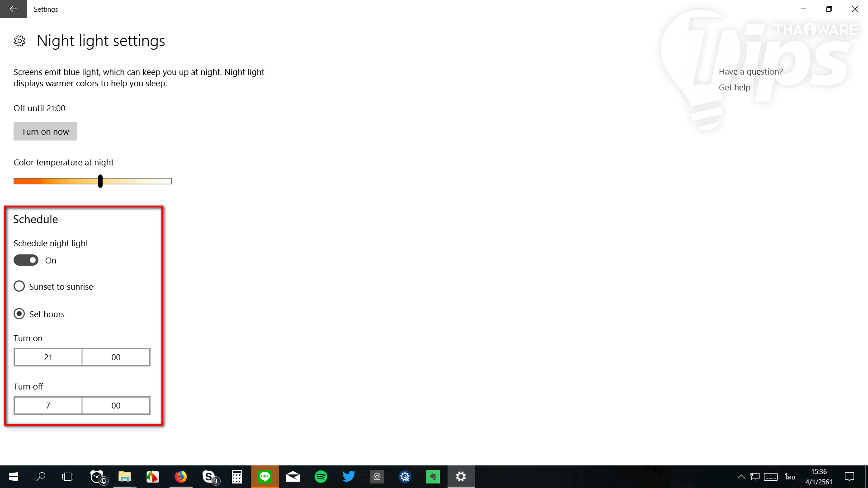Open Turn off hour picker showing 7
Image resolution: width=868 pixels, height=488 pixels.
[x=48, y=406]
